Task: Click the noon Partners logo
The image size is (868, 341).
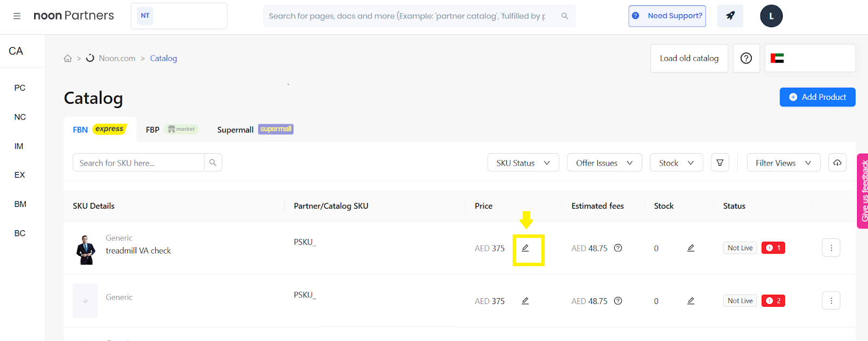Action: coord(74,16)
